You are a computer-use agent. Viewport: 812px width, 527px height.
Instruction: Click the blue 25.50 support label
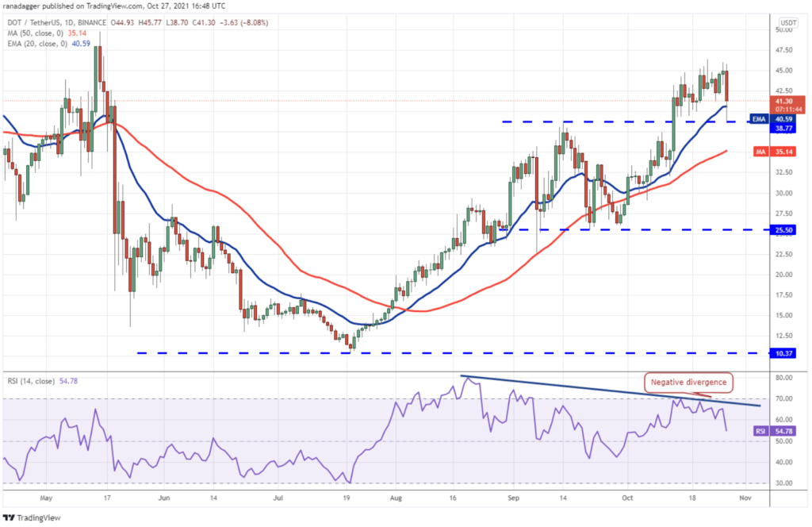pos(783,229)
